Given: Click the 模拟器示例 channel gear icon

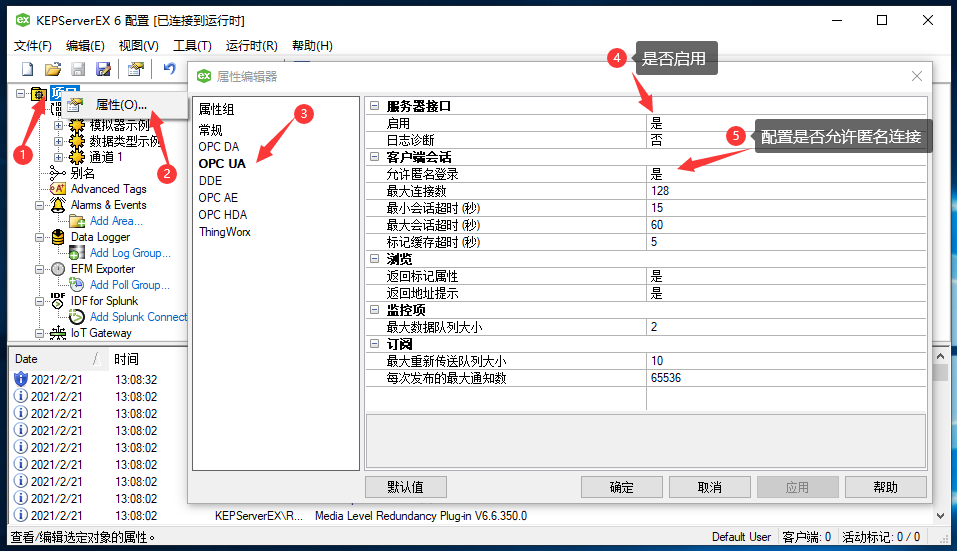Looking at the screenshot, I should click(77, 125).
